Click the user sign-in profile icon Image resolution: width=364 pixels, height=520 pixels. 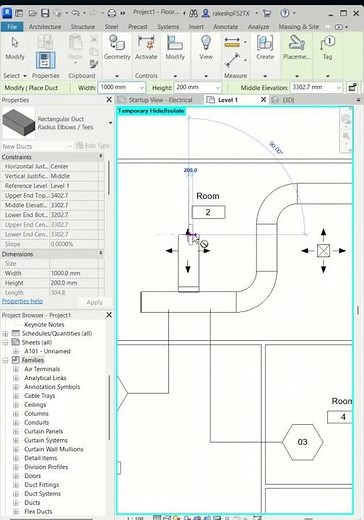206,13
